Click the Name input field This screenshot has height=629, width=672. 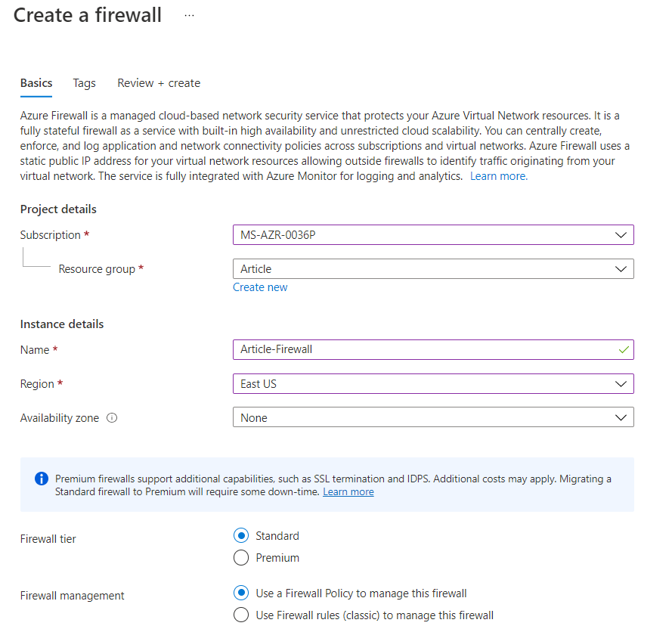pyautogui.click(x=423, y=350)
